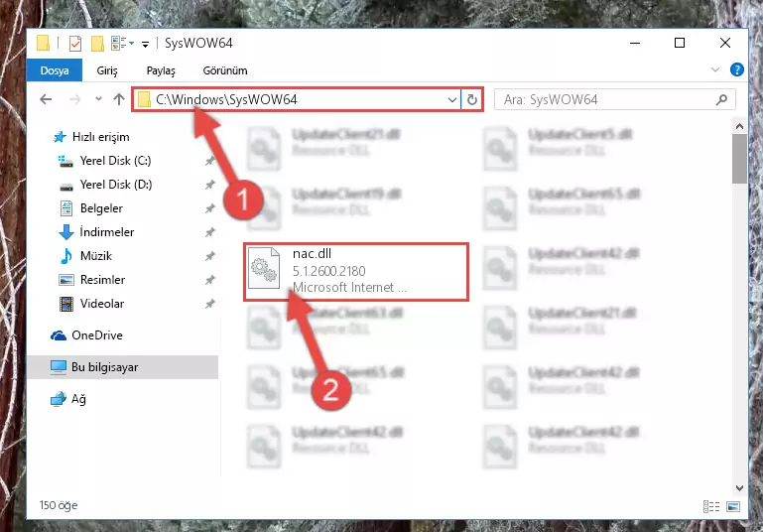
Task: Click the music note icon for Müzik
Action: [65, 256]
